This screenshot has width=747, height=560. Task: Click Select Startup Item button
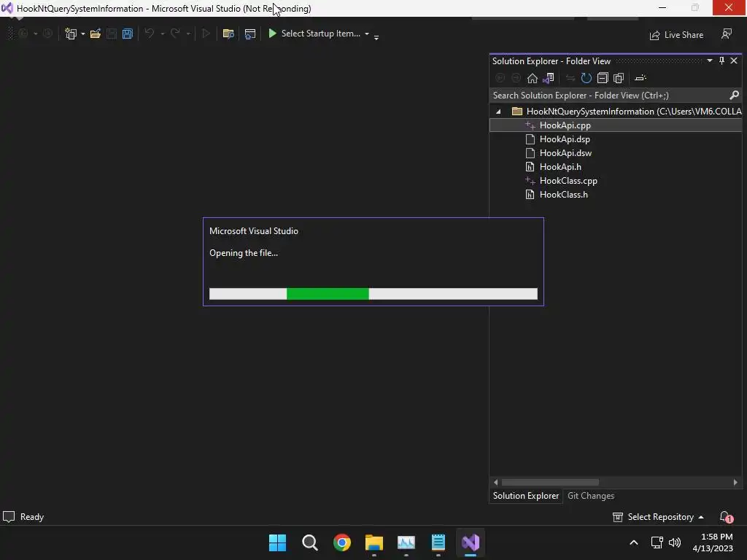320,34
